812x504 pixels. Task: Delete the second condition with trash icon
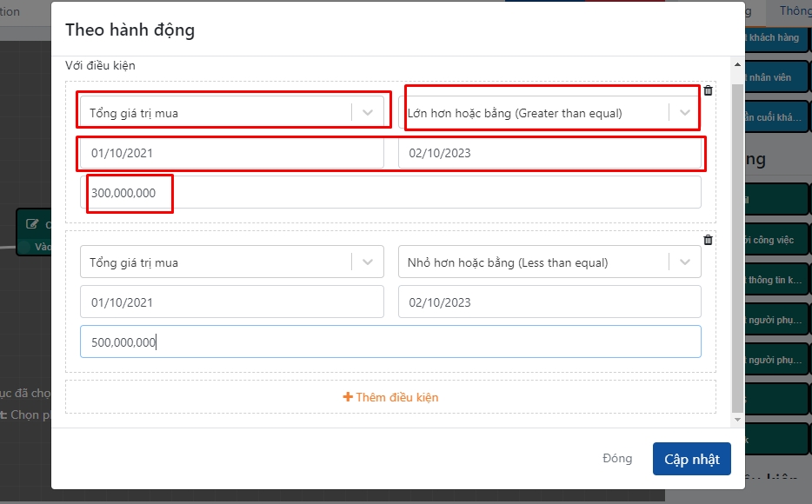(708, 240)
